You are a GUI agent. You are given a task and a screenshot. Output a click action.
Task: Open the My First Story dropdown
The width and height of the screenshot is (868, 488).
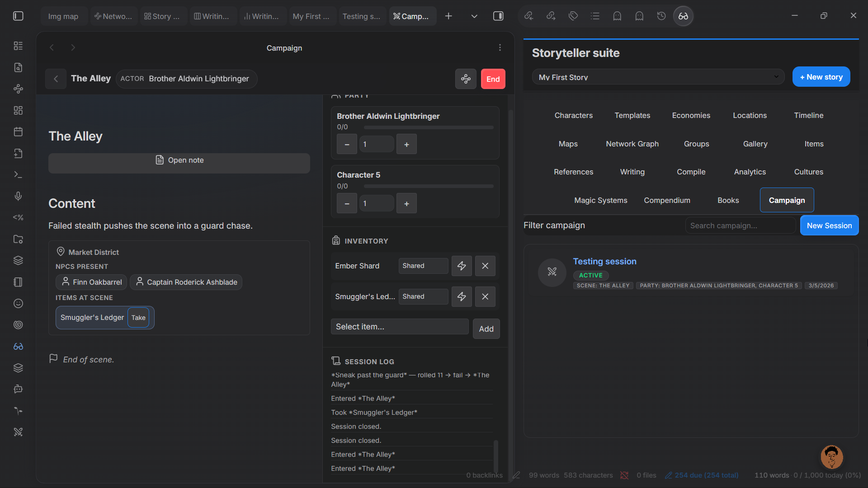tap(658, 77)
